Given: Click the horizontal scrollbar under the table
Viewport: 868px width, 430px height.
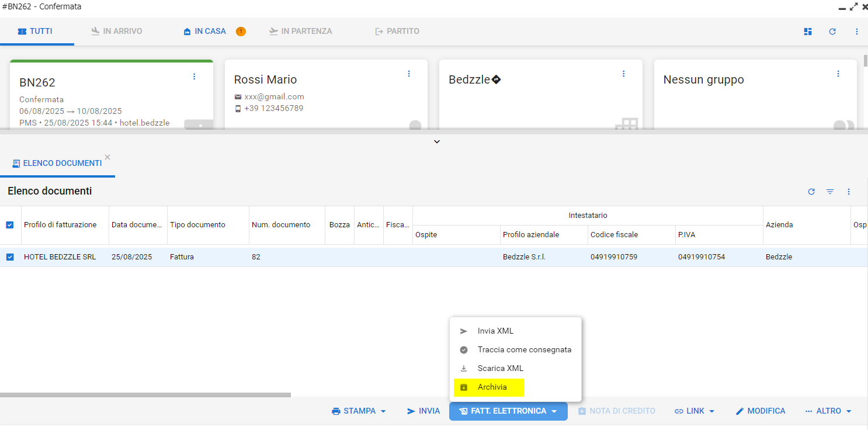Looking at the screenshot, I should (x=145, y=395).
